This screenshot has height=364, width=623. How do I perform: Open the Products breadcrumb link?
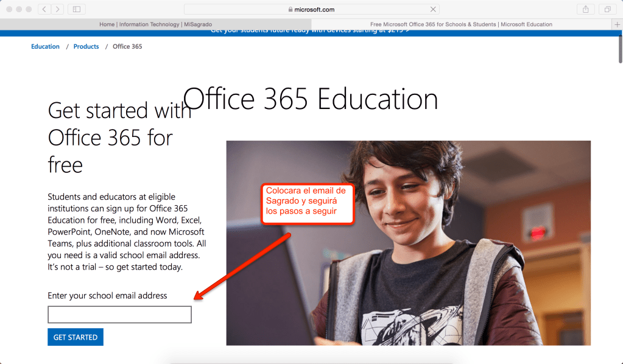click(x=86, y=46)
